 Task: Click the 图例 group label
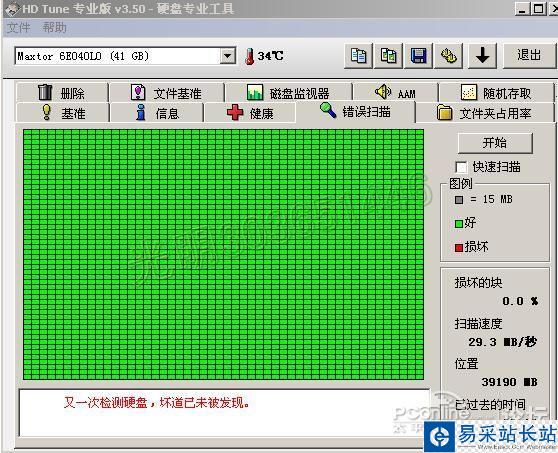[x=461, y=184]
